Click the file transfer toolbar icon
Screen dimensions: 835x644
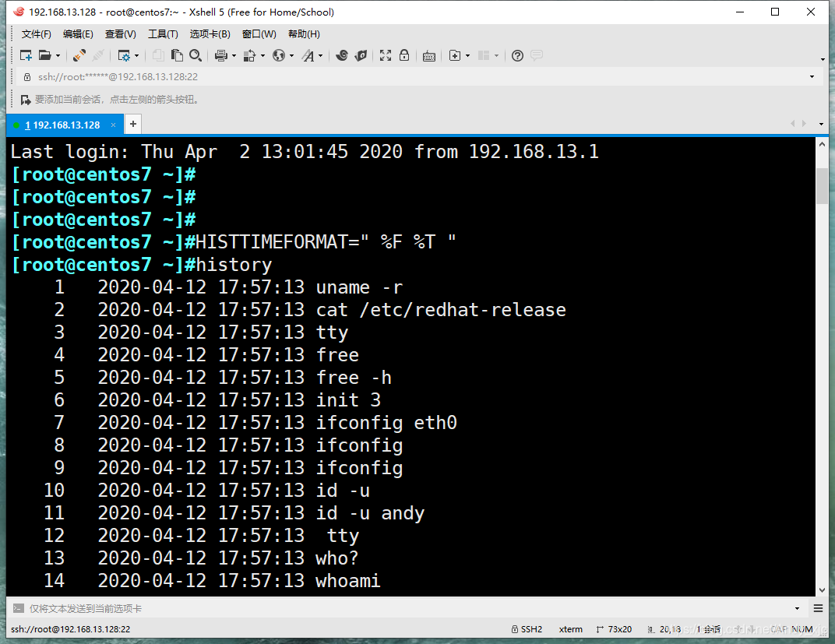[x=250, y=55]
